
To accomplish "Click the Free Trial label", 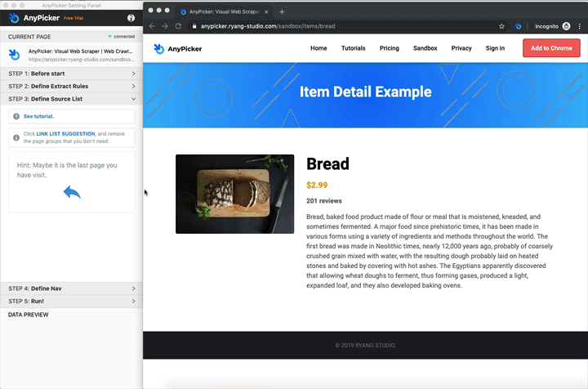I will [73, 18].
